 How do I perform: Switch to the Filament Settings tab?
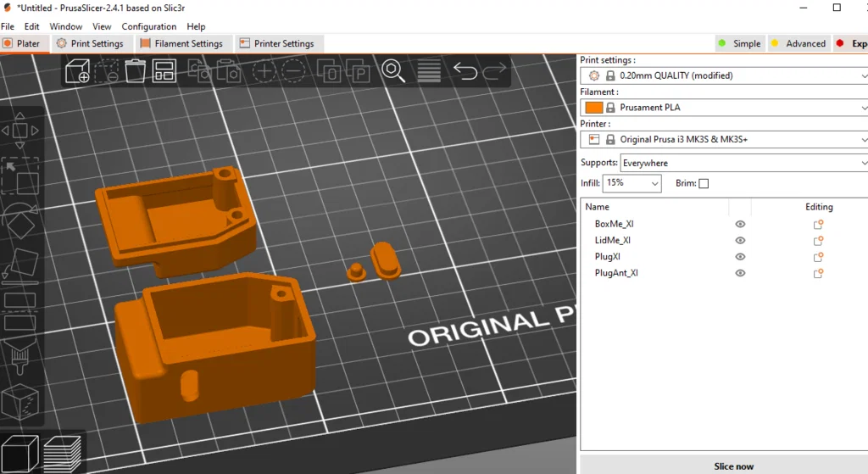tap(181, 44)
